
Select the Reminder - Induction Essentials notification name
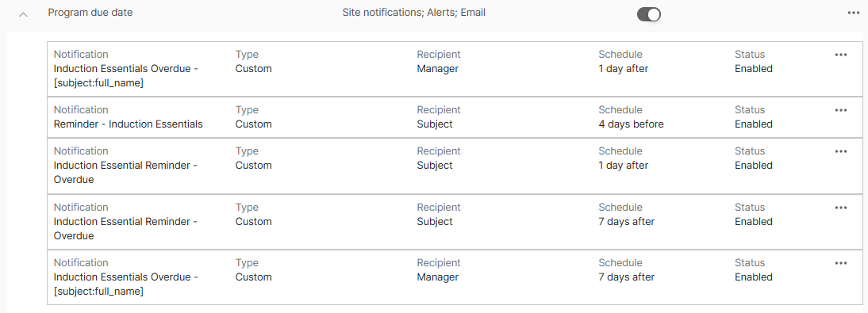coord(128,124)
